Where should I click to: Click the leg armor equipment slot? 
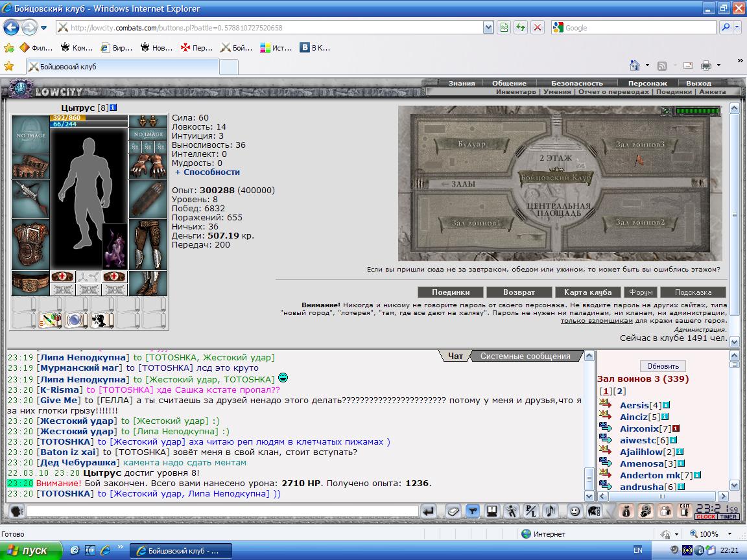pos(148,244)
